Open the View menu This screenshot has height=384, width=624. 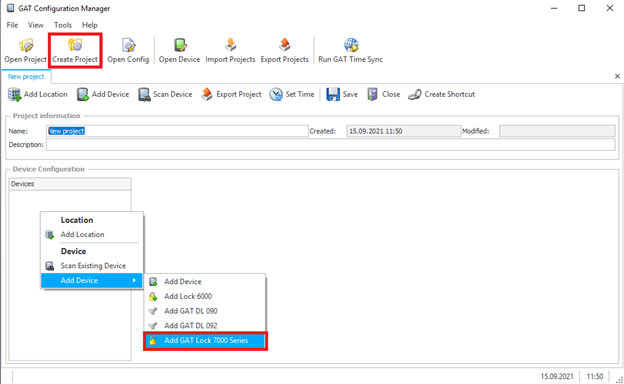(36, 25)
